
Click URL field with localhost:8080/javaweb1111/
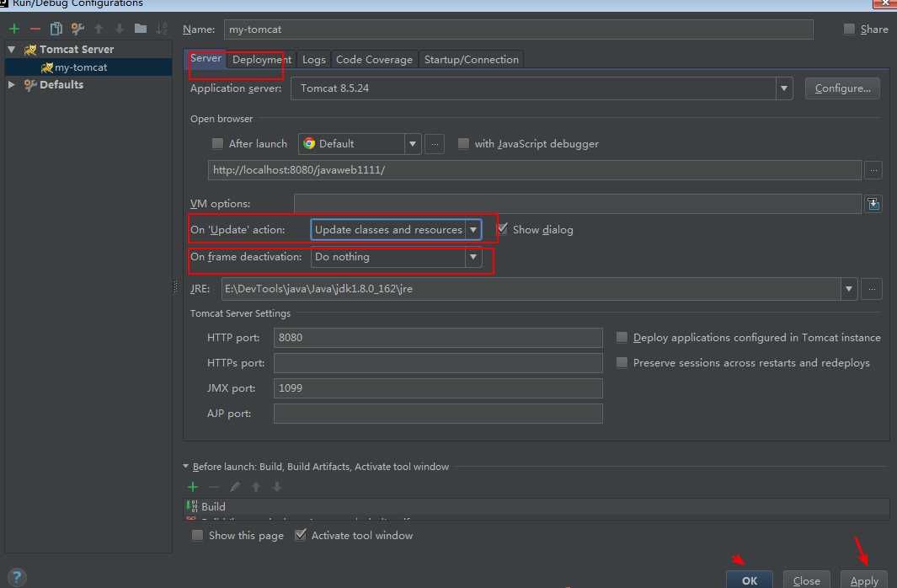click(534, 170)
